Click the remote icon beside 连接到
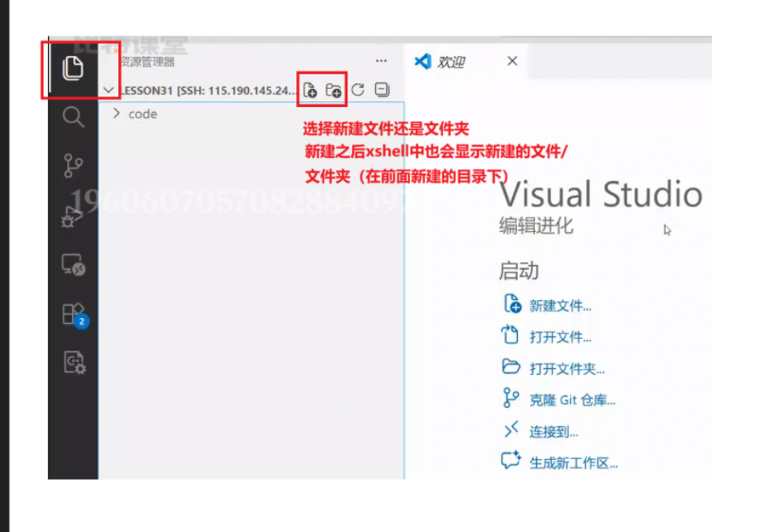 tap(511, 429)
